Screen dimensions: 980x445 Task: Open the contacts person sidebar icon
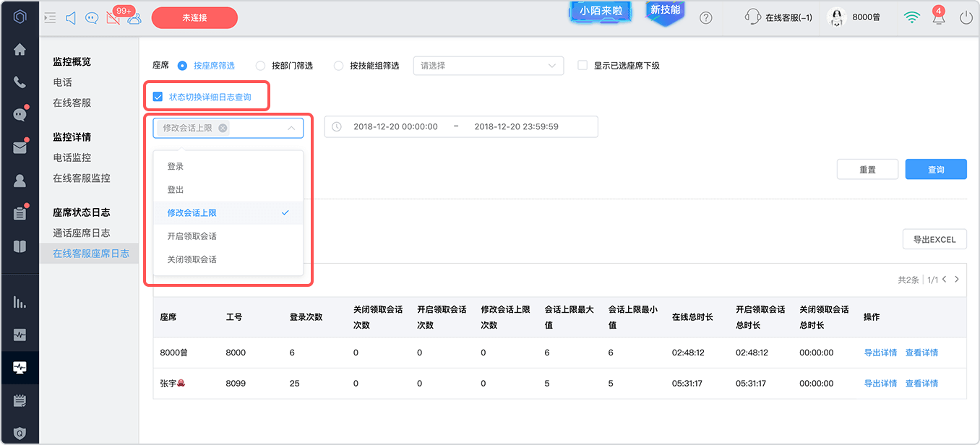click(x=20, y=181)
